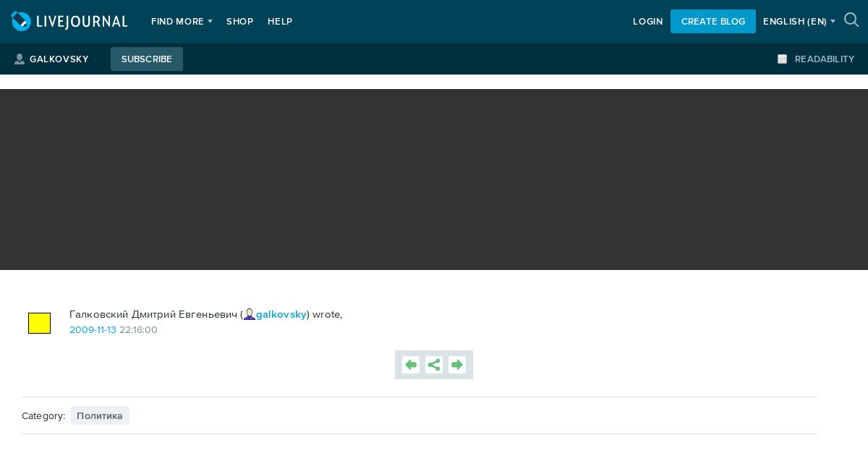Viewport: 868px width, 456px height.
Task: Click the LIVEJOURNAL wordmark text
Action: point(82,22)
